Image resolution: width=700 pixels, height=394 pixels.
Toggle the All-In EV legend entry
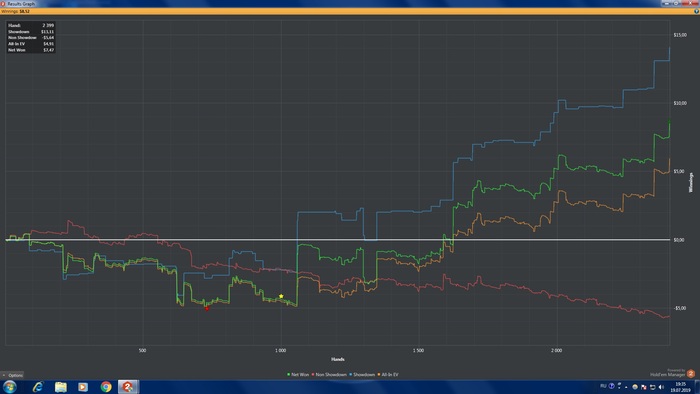coord(388,375)
